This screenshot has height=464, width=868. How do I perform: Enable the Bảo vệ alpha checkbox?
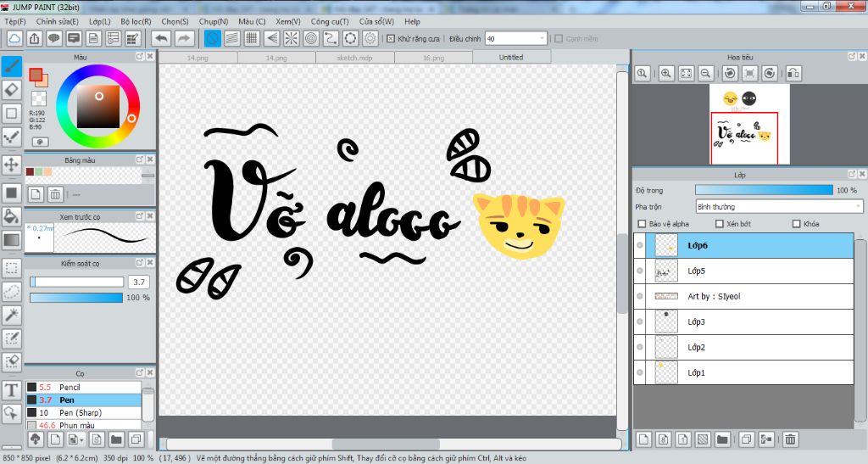643,224
